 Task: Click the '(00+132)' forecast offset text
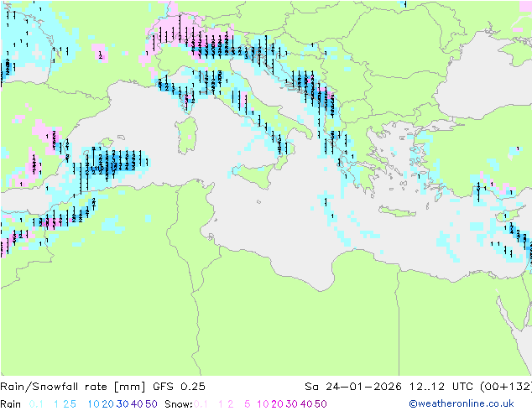(x=506, y=387)
